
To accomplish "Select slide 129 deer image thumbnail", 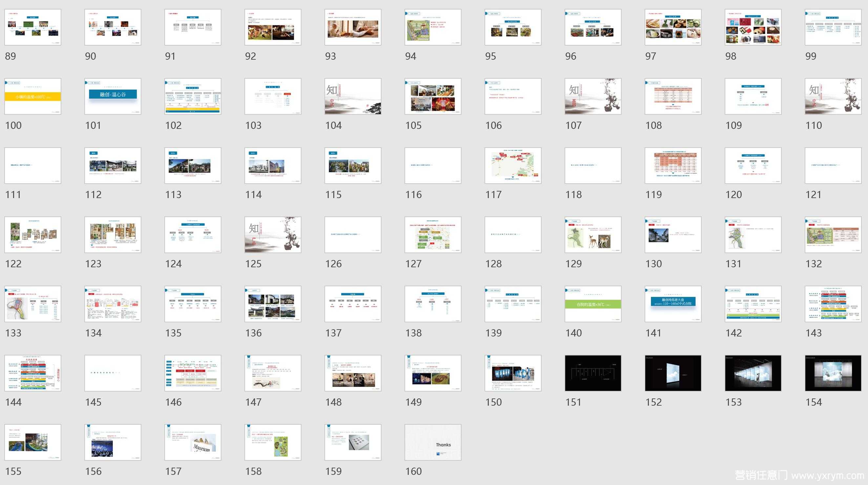I will pos(593,235).
